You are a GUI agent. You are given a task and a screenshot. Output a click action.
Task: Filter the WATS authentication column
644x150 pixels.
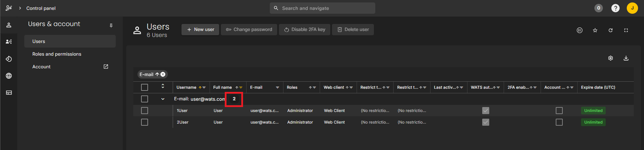498,87
